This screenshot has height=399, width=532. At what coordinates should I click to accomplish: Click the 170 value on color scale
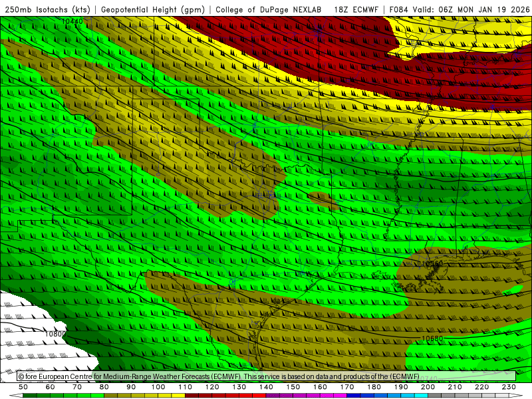(x=347, y=387)
